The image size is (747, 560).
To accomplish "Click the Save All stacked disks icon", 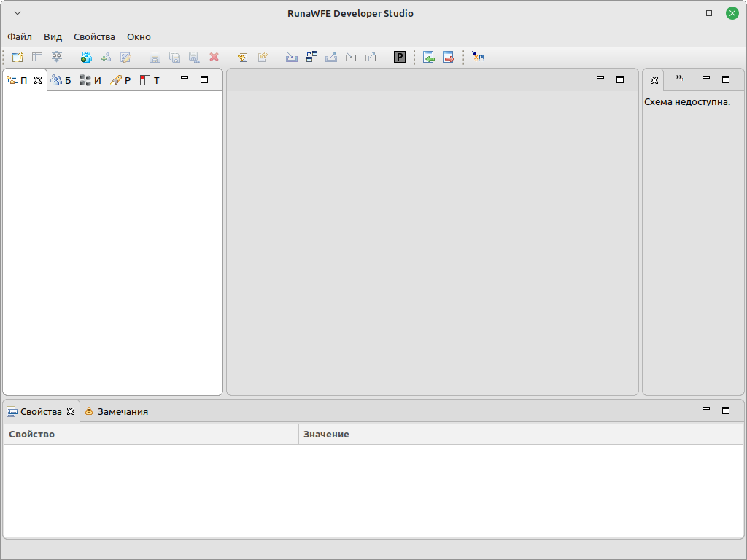I will pyautogui.click(x=174, y=57).
